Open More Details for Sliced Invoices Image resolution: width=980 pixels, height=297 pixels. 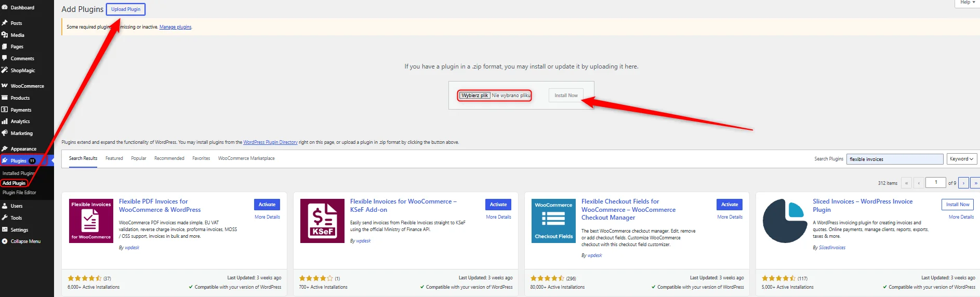tap(961, 217)
